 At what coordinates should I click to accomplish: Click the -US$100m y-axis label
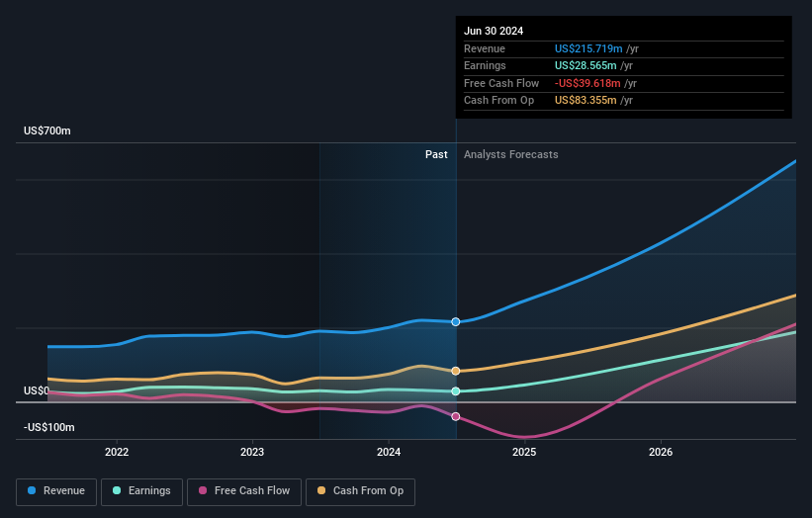(49, 427)
